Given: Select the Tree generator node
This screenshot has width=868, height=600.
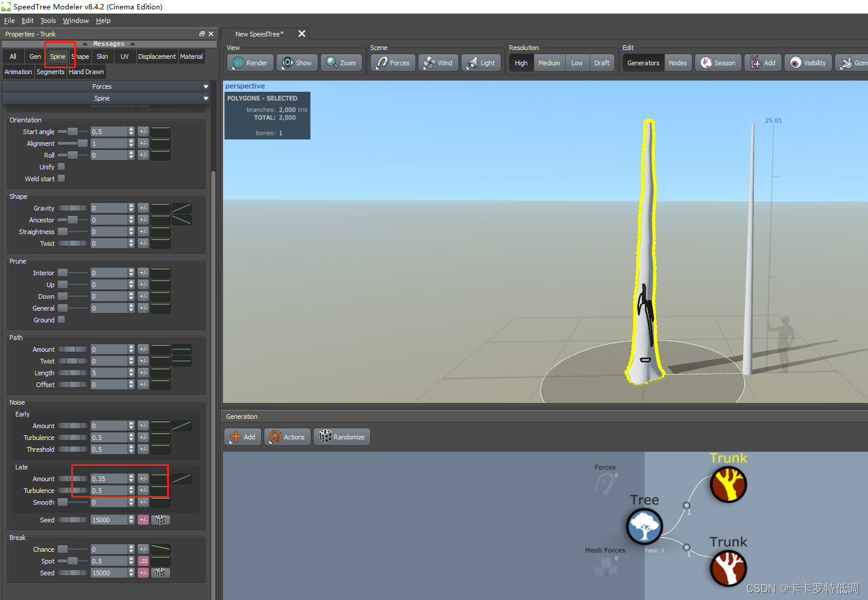Looking at the screenshot, I should 644,526.
